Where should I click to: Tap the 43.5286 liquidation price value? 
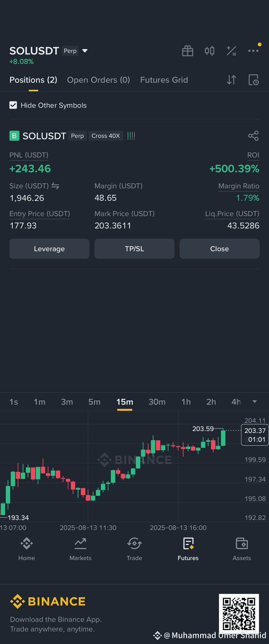pos(243,225)
